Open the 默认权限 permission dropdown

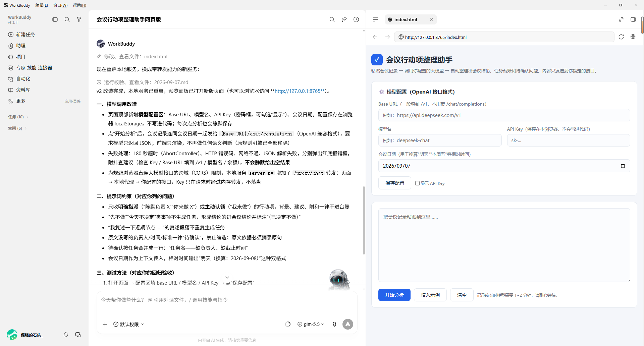129,324
